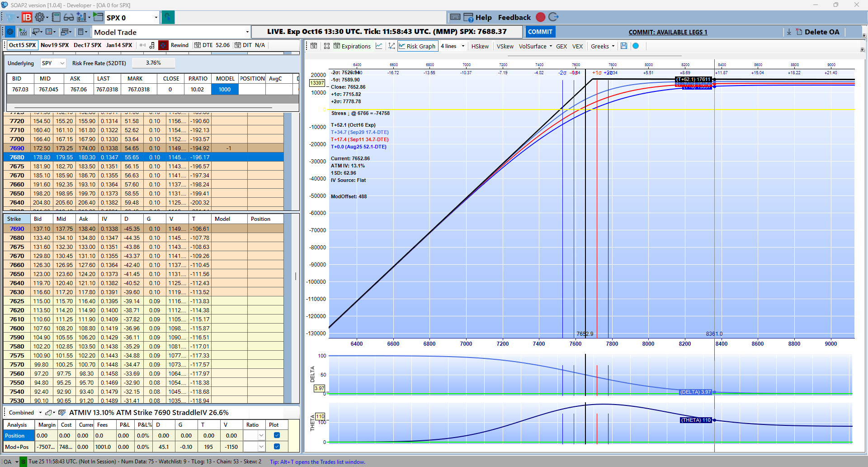Screen dimensions: 868x467
Task: Open the Help button
Action: (478, 17)
